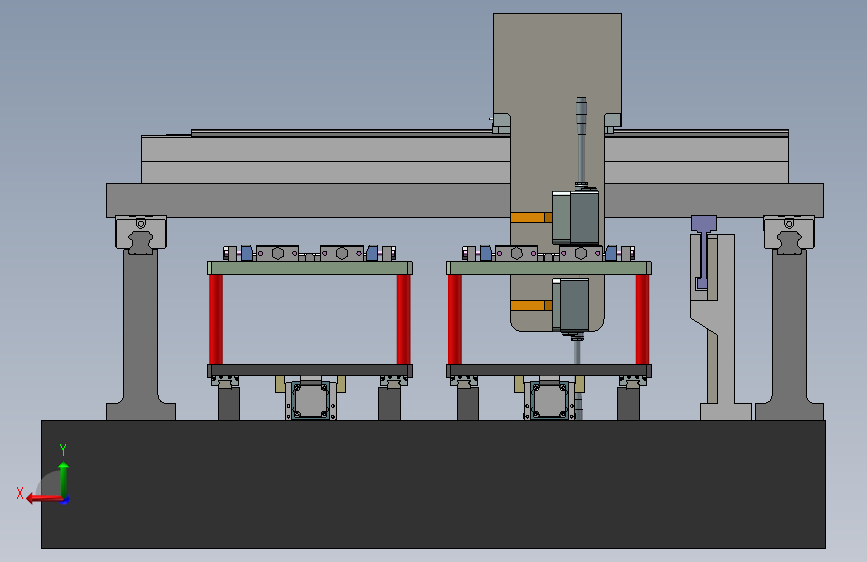
Task: Select the black bottom plate of left fixture
Action: (x=310, y=370)
